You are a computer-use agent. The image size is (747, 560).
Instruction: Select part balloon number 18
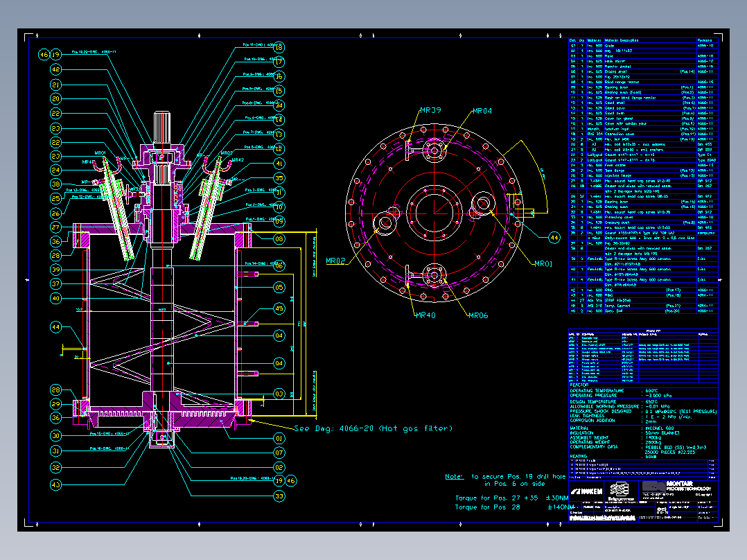tap(279, 47)
